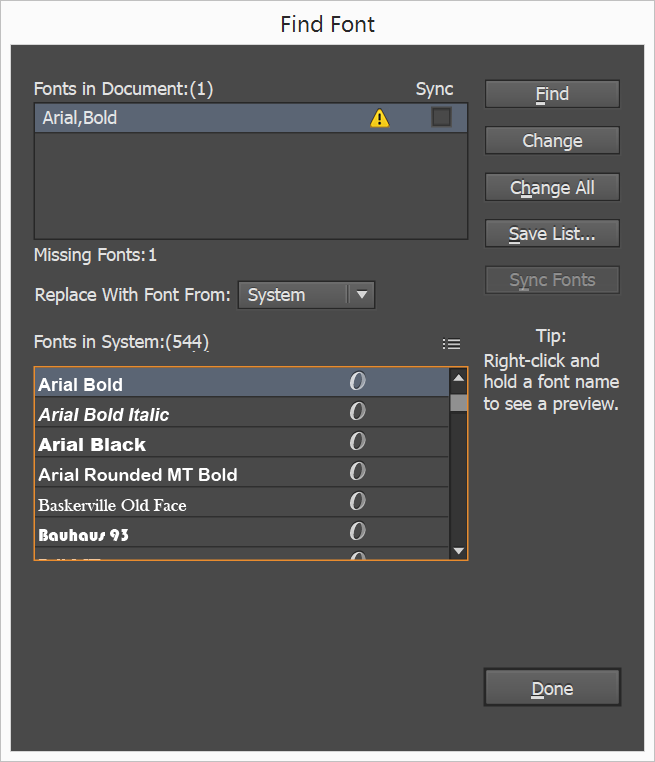Viewport: 655px width, 762px height.
Task: Enable Sync checkbox for Arial,Bold
Action: point(441,118)
